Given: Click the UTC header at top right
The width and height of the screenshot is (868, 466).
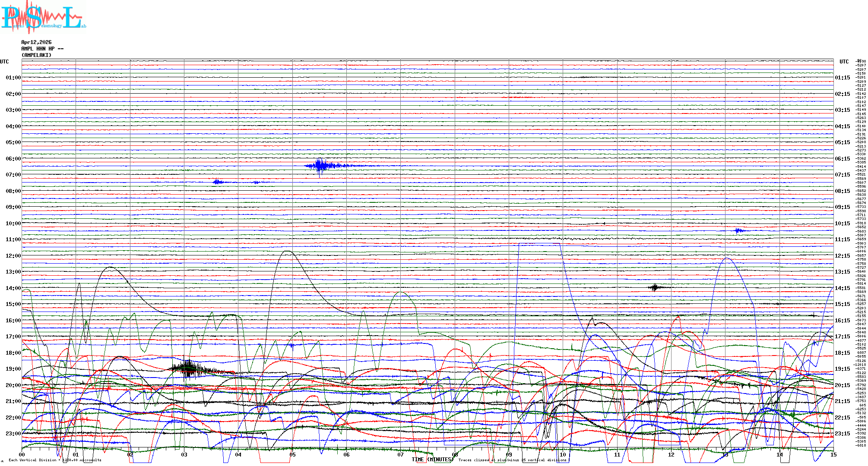Looking at the screenshot, I should pos(844,62).
